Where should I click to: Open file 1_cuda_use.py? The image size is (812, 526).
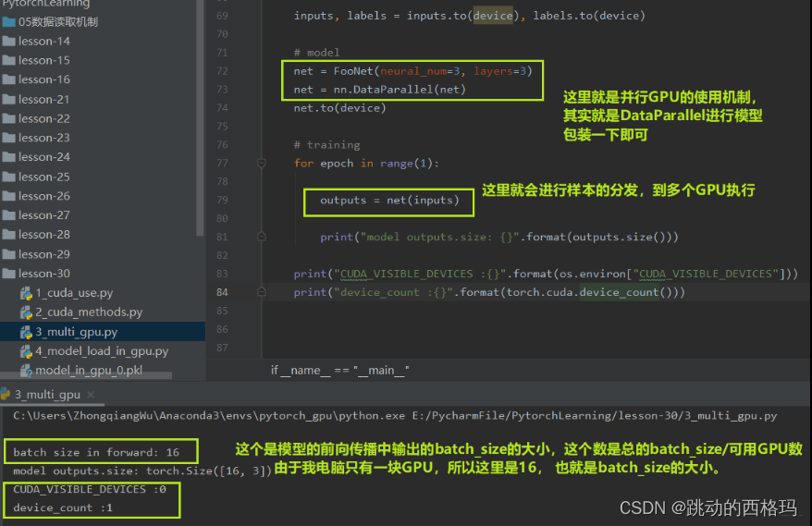[74, 293]
